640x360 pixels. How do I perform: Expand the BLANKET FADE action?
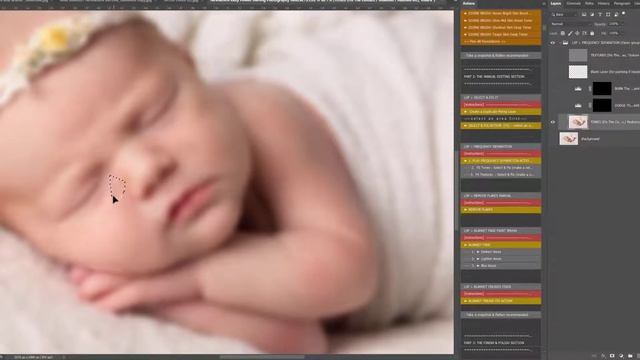465,245
